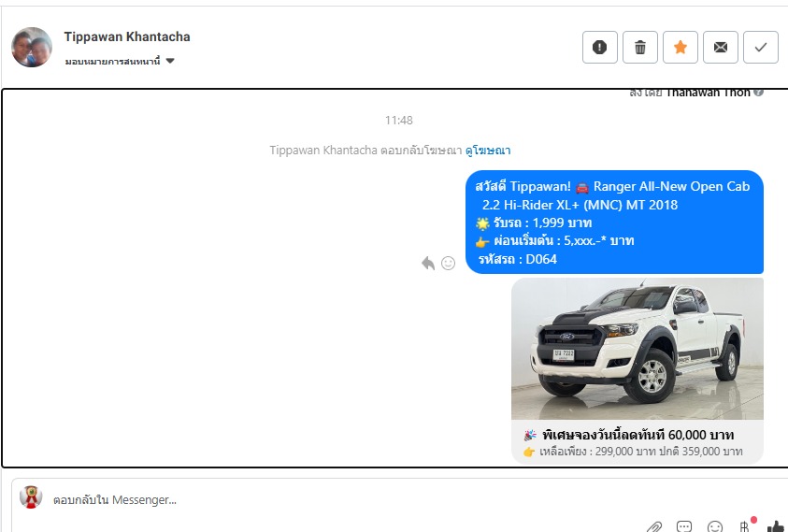788x532 pixels.
Task: Mark conversation as spam with exclamation icon
Action: tap(599, 48)
